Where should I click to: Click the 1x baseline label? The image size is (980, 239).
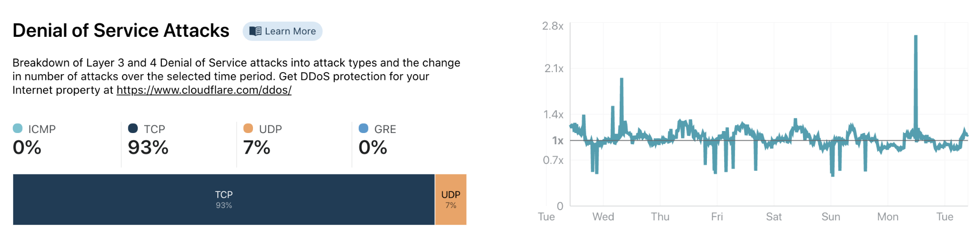click(558, 141)
